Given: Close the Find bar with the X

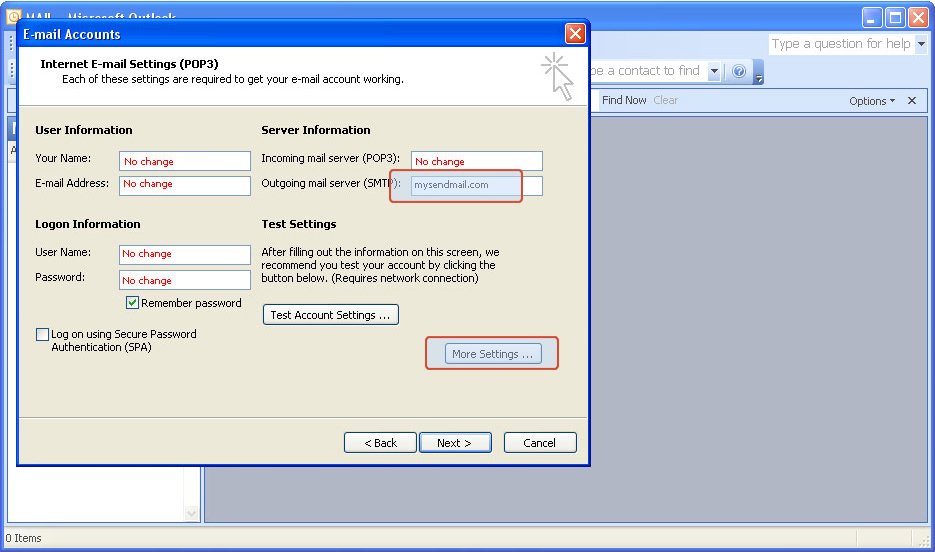Looking at the screenshot, I should tap(911, 101).
